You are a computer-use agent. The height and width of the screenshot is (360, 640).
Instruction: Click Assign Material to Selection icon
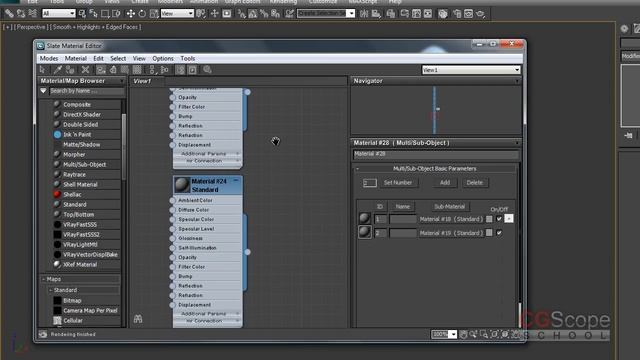coord(70,70)
